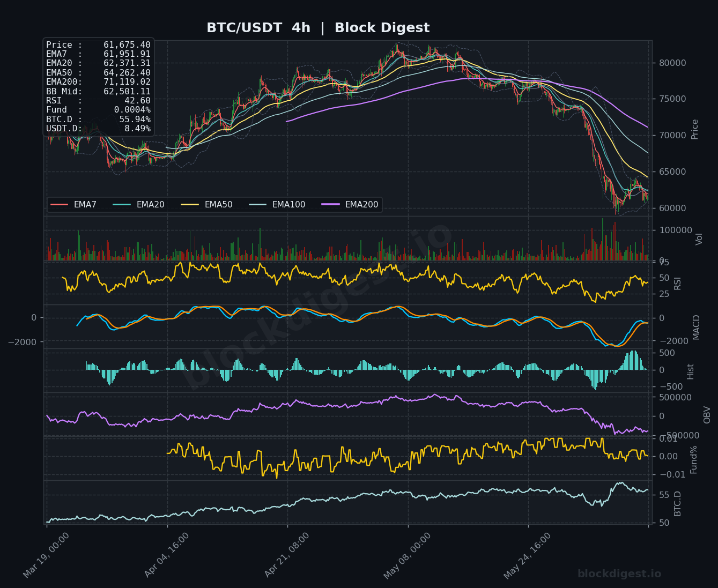Select the EMA200 71,119.02 stats line
The image size is (718, 588).
click(98, 82)
